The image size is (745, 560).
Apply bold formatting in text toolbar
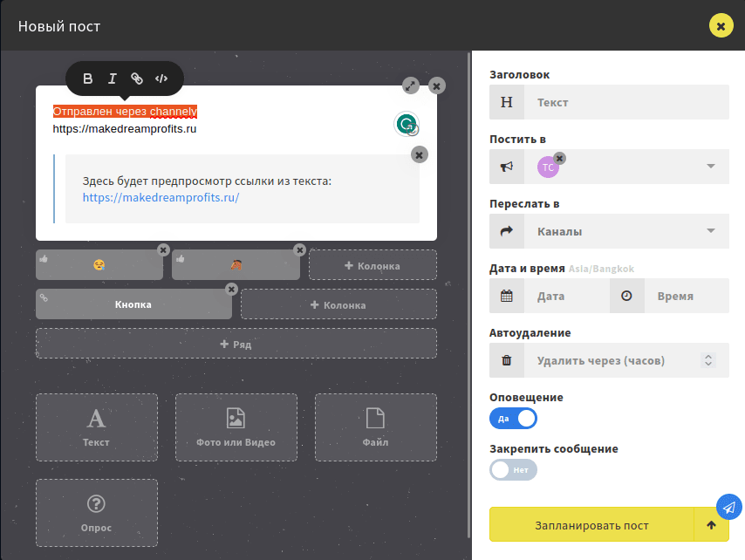click(x=87, y=79)
